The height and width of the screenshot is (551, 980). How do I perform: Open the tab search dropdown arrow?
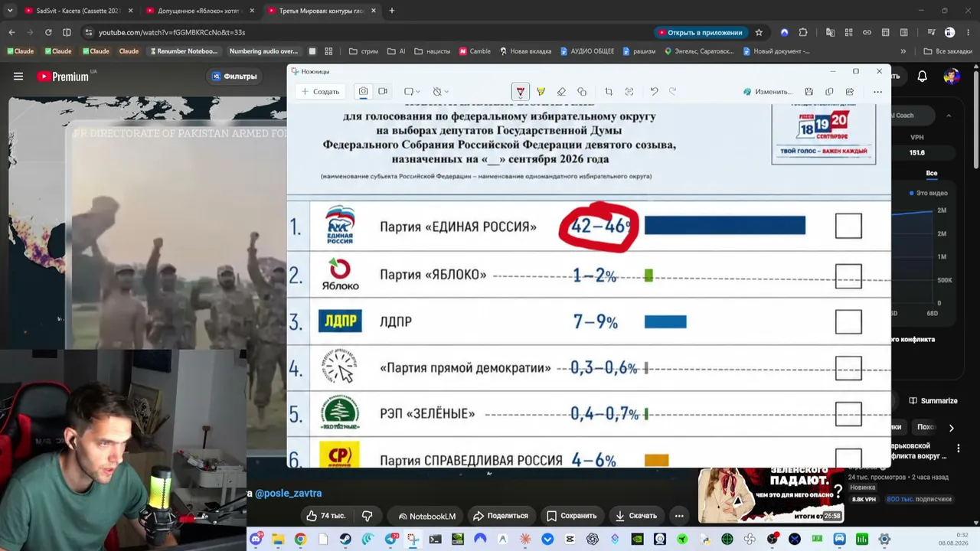[x=10, y=11]
